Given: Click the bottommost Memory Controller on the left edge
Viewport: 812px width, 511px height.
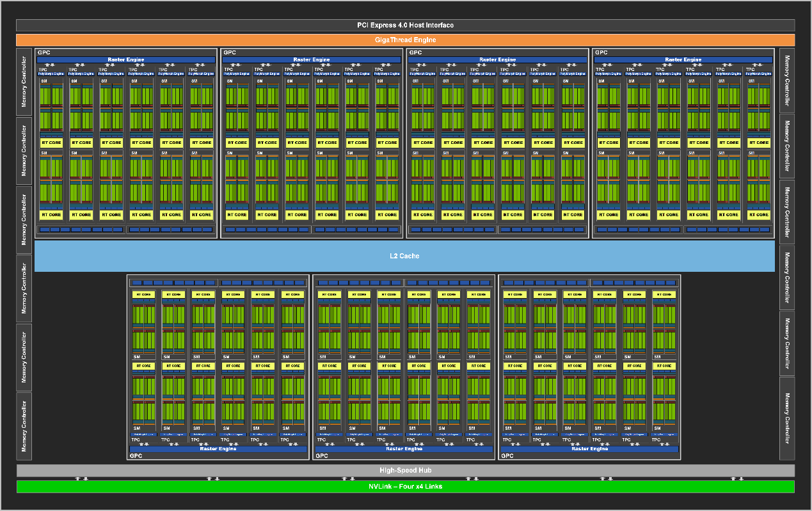Looking at the screenshot, I should (x=24, y=426).
